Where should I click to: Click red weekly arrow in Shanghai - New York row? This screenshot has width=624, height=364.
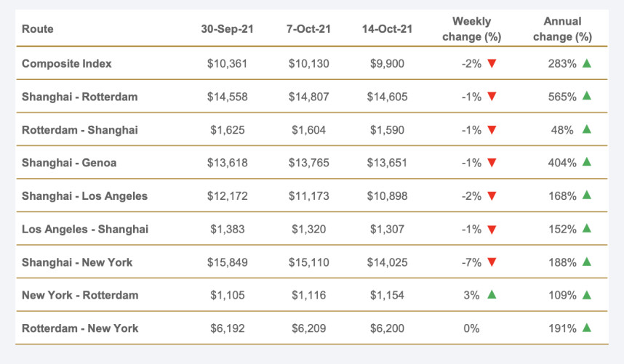pos(492,262)
